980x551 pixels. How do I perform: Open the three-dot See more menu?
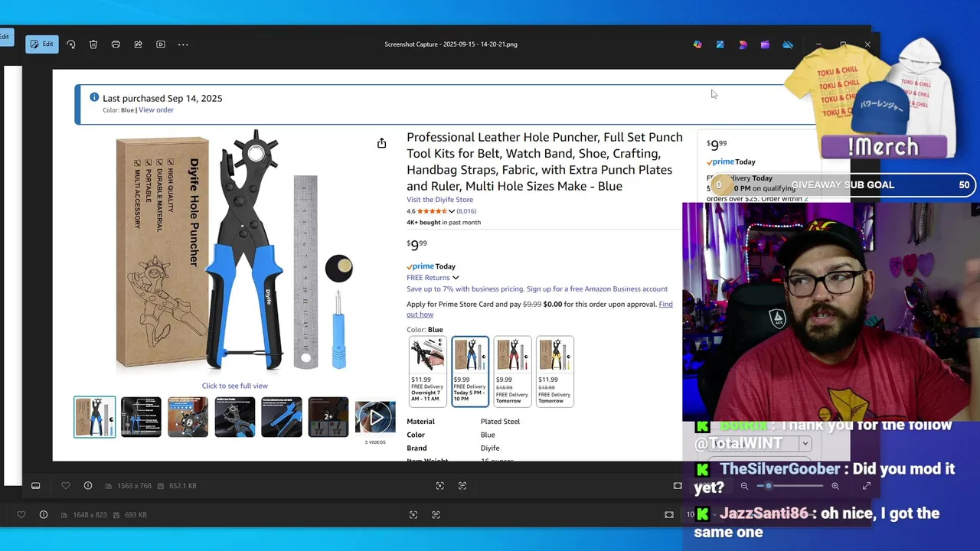(x=183, y=44)
